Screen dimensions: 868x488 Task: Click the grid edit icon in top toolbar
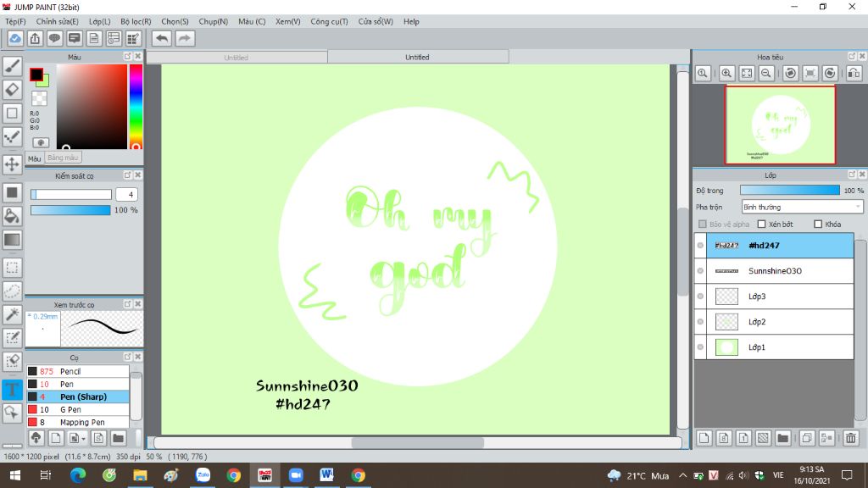pos(133,38)
